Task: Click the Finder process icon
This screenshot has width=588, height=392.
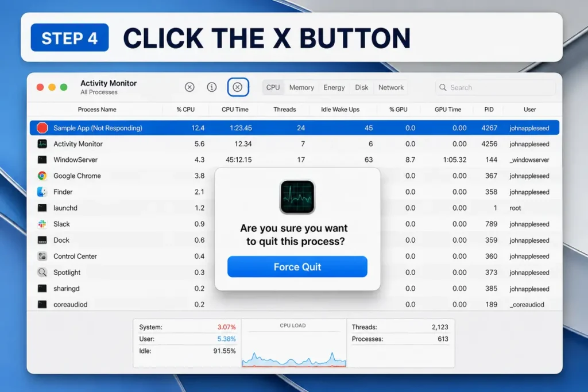Action: [x=42, y=192]
